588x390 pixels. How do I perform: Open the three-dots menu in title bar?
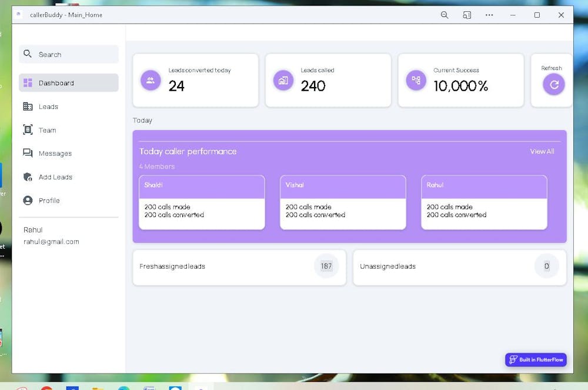tap(489, 15)
